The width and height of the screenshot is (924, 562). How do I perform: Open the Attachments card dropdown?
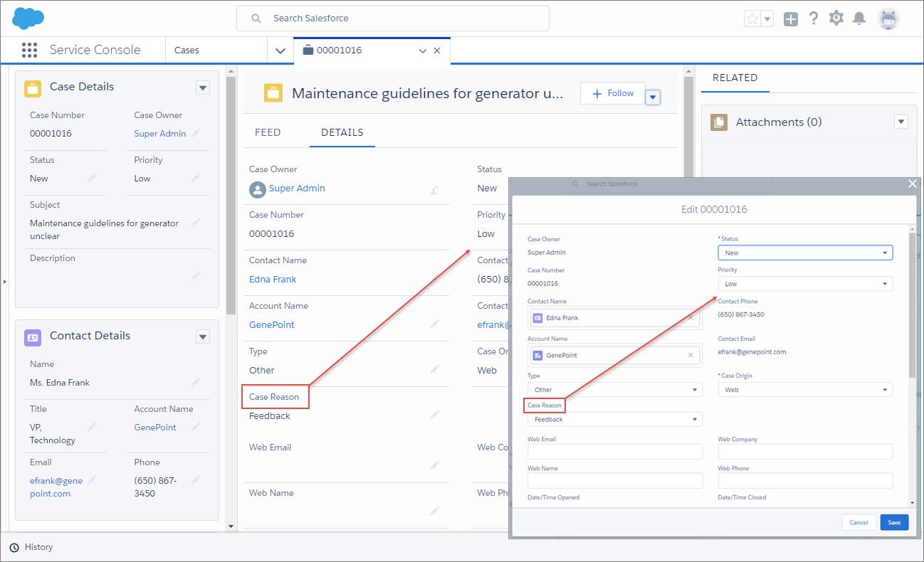(x=901, y=122)
